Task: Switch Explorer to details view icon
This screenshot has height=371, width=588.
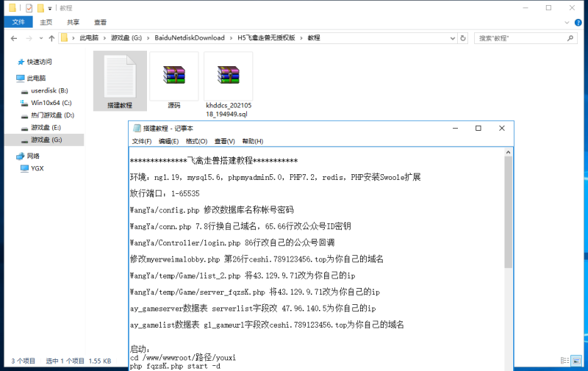Action: point(564,361)
